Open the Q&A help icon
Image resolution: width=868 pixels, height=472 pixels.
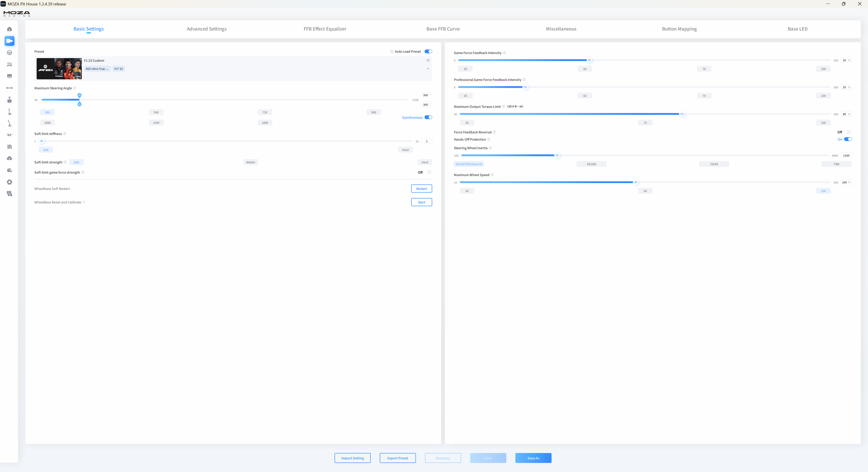pos(9,194)
